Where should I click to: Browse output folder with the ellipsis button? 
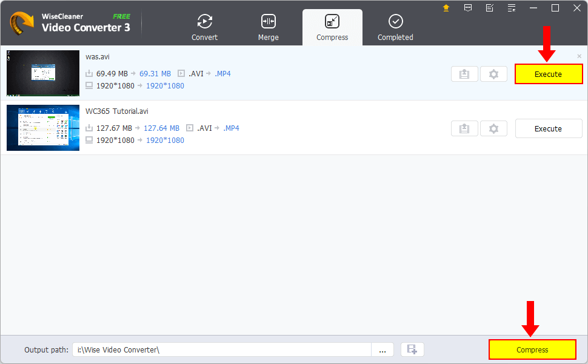point(383,349)
